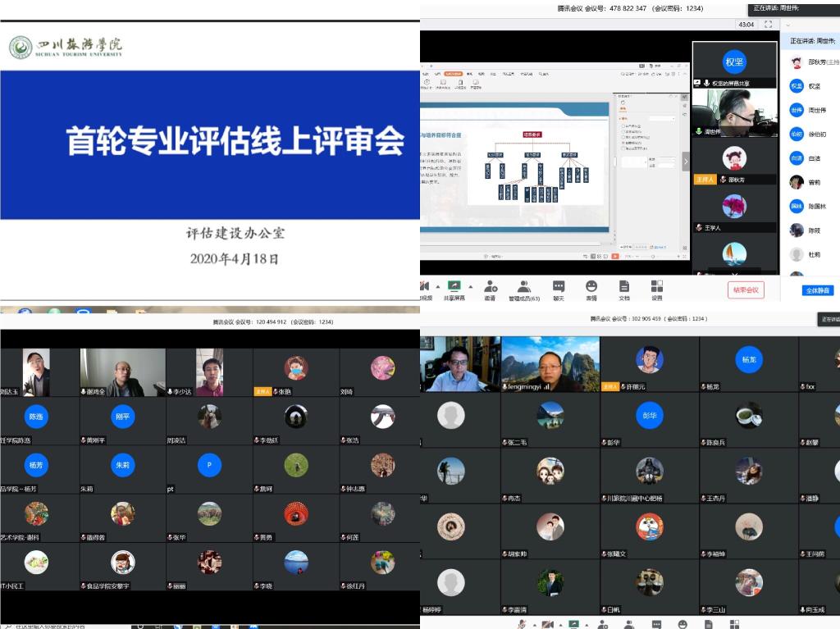Viewport: 840px width, 629px height.
Task: Click the title slide heading 首轮专业评估线上评审会
Action: click(235, 141)
